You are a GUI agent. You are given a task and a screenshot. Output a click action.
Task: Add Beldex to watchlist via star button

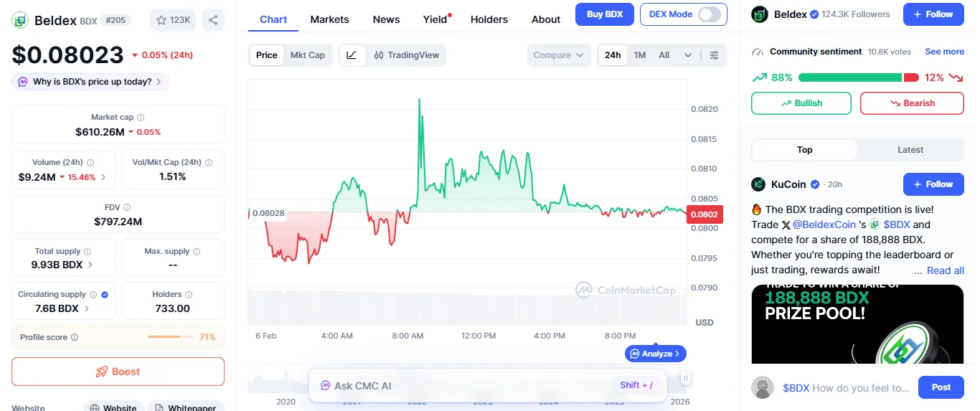(172, 20)
